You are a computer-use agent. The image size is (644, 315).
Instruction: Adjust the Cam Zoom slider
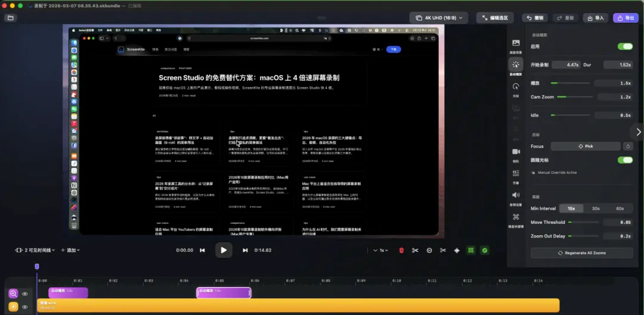point(575,97)
